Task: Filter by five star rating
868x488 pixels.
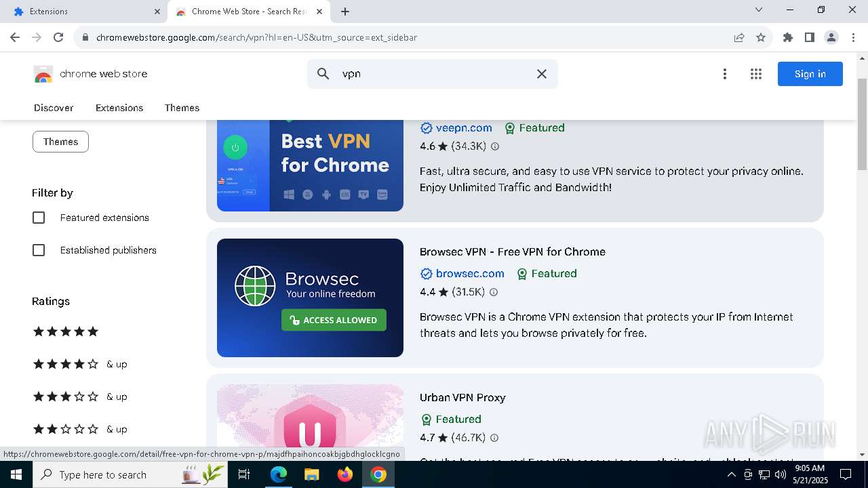Action: tap(66, 331)
